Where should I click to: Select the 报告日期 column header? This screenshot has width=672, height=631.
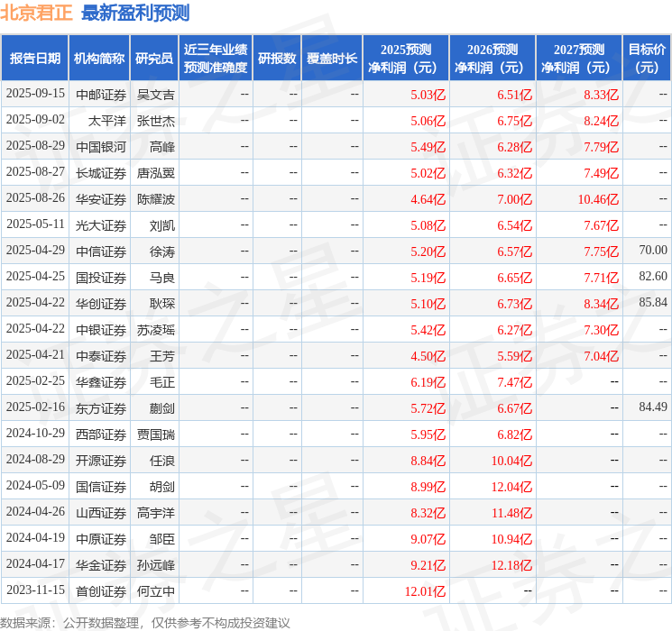click(x=34, y=59)
